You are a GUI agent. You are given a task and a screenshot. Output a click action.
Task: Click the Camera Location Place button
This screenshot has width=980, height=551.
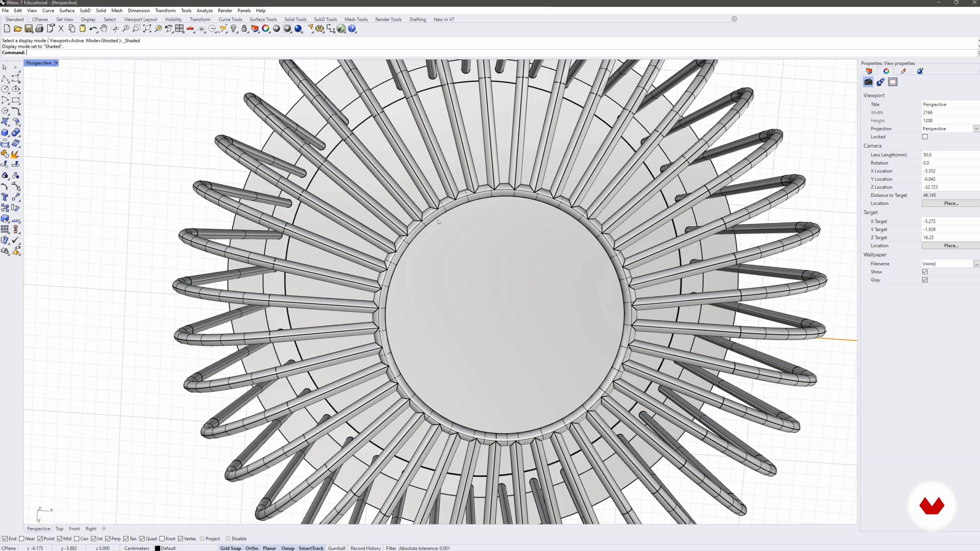(x=951, y=204)
